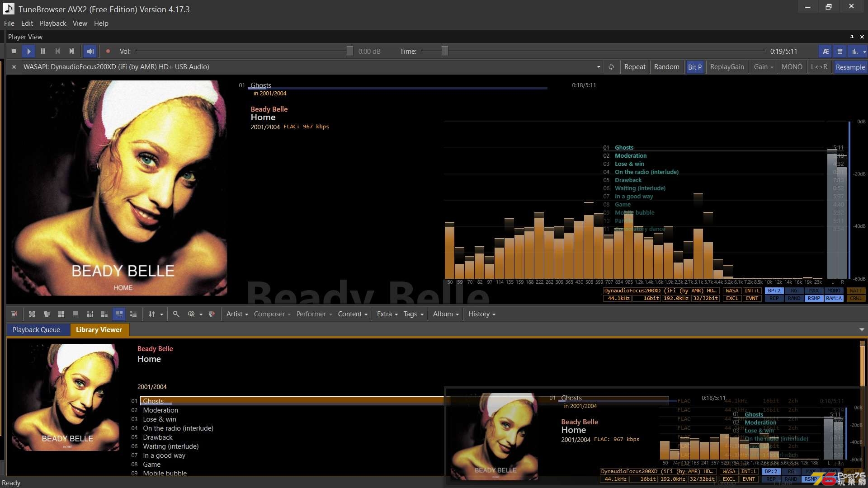This screenshot has width=868, height=488.
Task: Click the Time seek slider handle
Action: [444, 51]
